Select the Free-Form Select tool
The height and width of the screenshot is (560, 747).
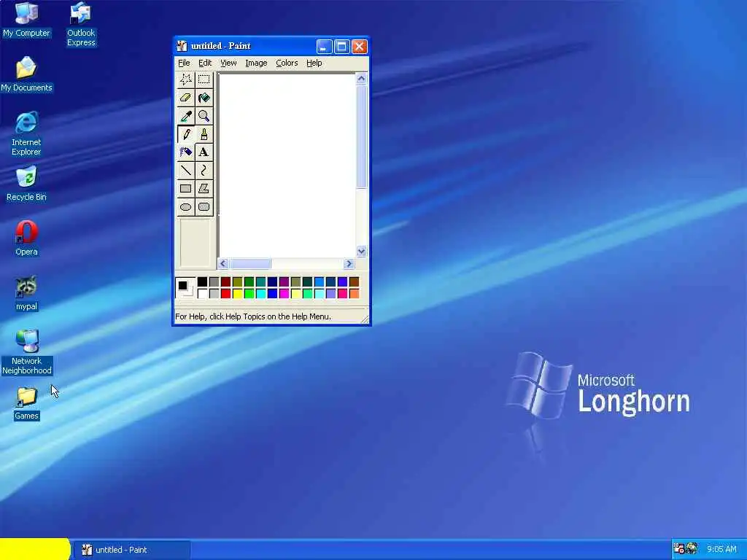coord(186,79)
